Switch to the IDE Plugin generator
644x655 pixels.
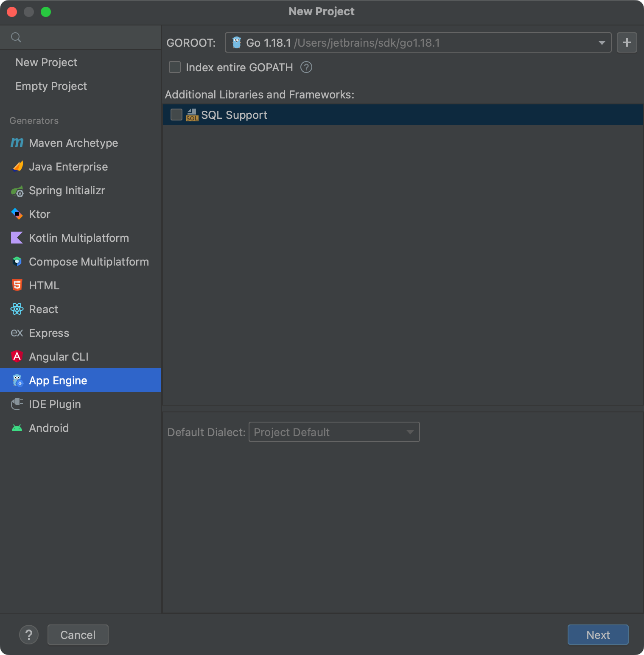(54, 404)
